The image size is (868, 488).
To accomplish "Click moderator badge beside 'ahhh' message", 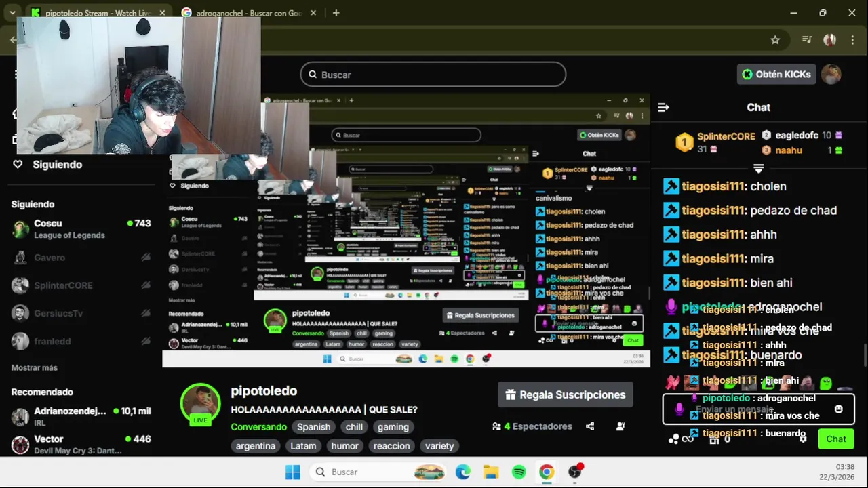I will tap(671, 235).
